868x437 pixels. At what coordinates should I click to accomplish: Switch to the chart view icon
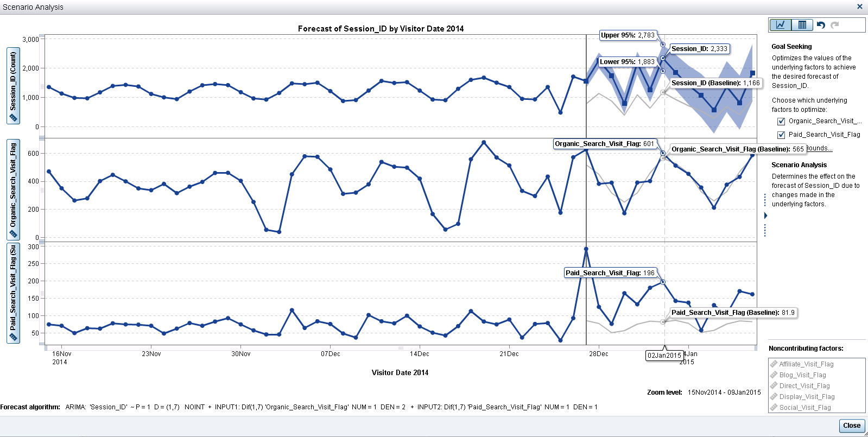pyautogui.click(x=780, y=25)
